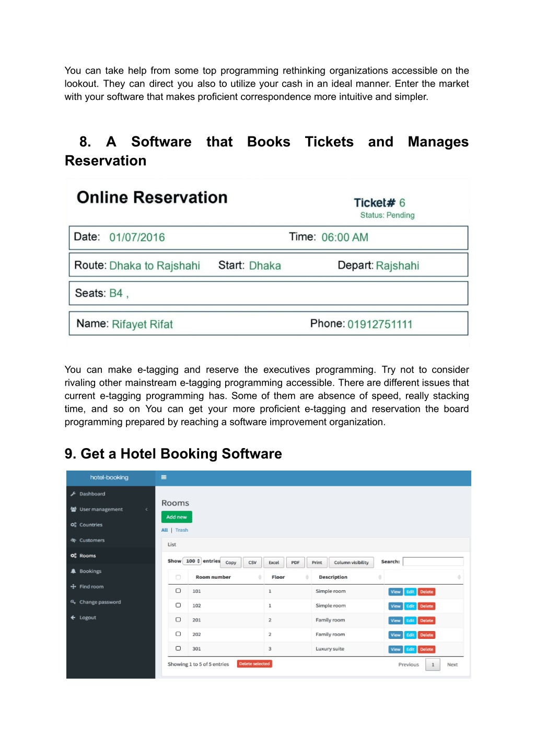This screenshot has height=756, width=535.
Task: Click the Change password key icon
Action: (x=73, y=602)
